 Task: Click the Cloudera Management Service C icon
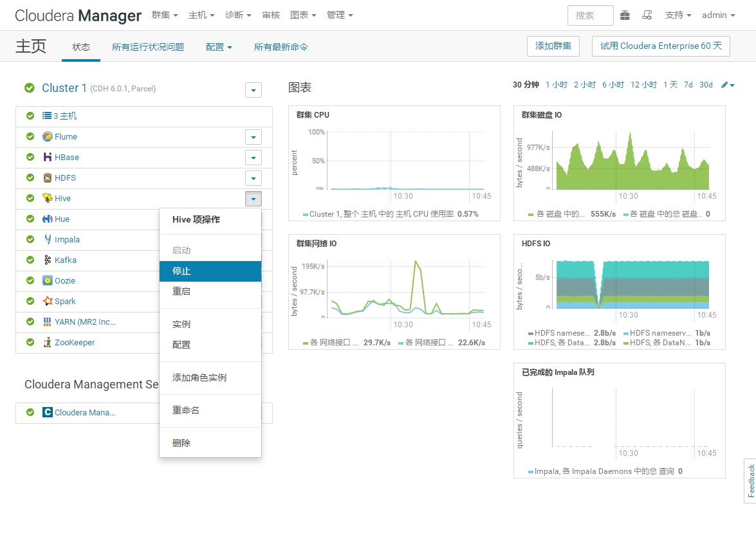47,412
